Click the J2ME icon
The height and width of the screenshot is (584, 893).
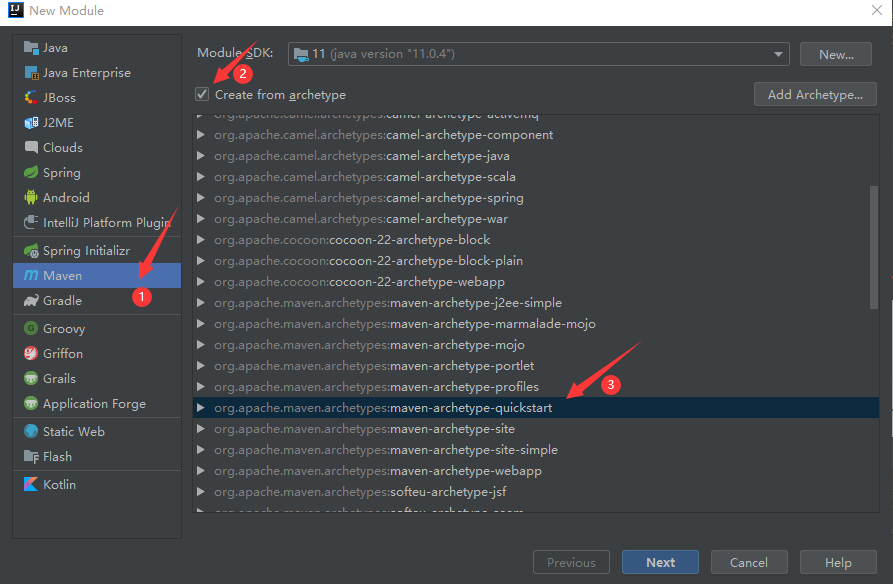(31, 122)
